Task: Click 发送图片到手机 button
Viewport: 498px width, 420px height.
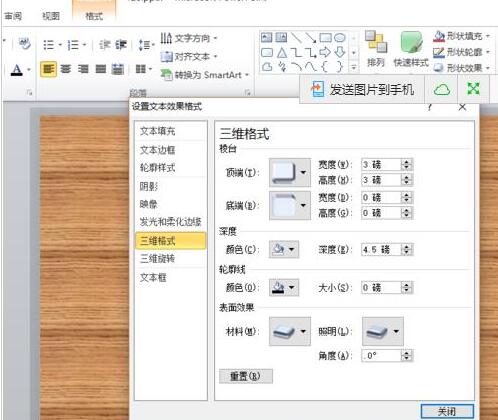Action: coord(362,89)
